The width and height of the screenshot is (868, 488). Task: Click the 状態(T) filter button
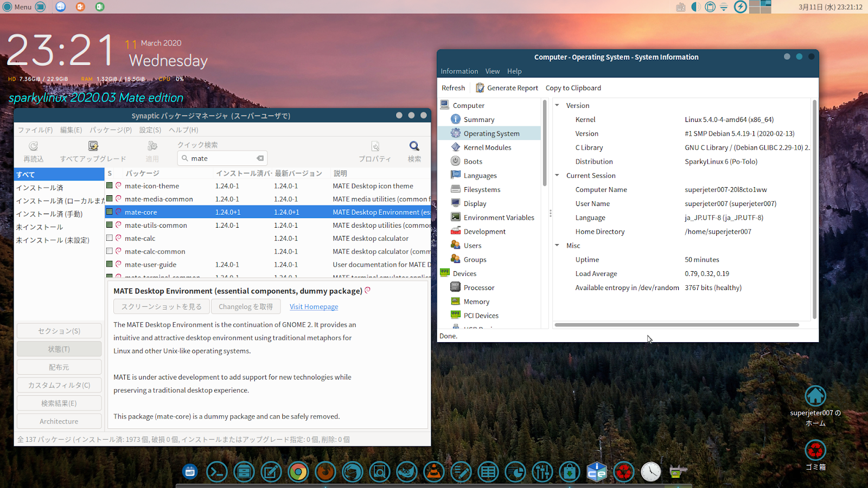pos(59,349)
